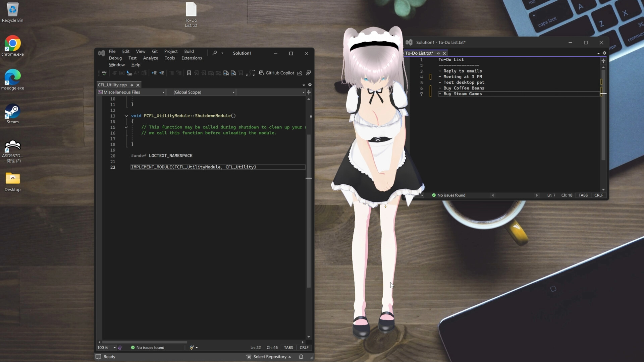Click the increase indent toolbar icon
The image size is (644, 362).
tap(162, 73)
